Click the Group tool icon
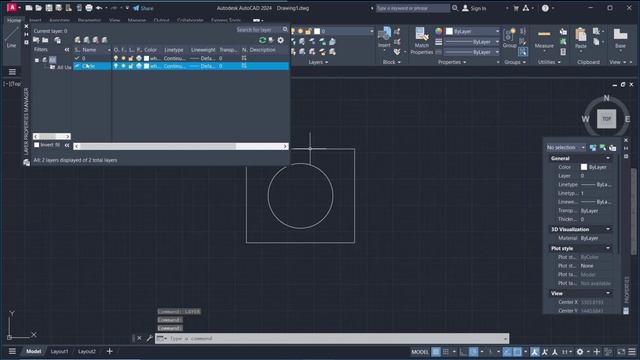This screenshot has width=640, height=360. pos(509,38)
